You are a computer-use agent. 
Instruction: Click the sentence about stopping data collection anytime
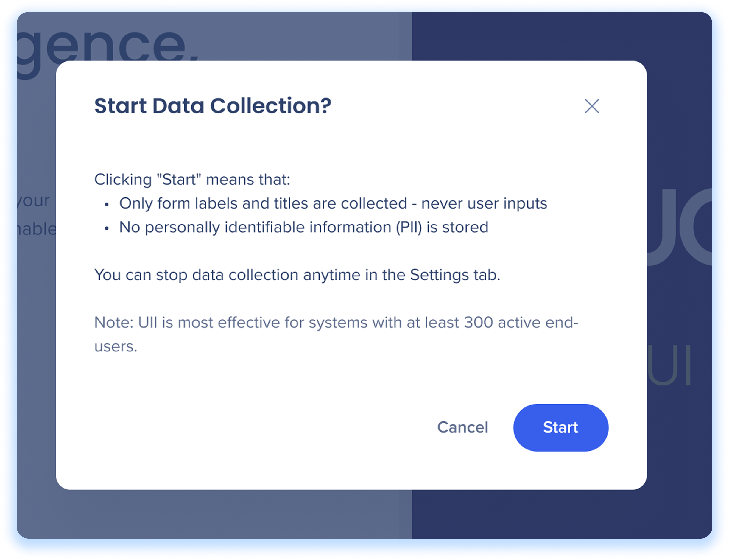pos(297,275)
